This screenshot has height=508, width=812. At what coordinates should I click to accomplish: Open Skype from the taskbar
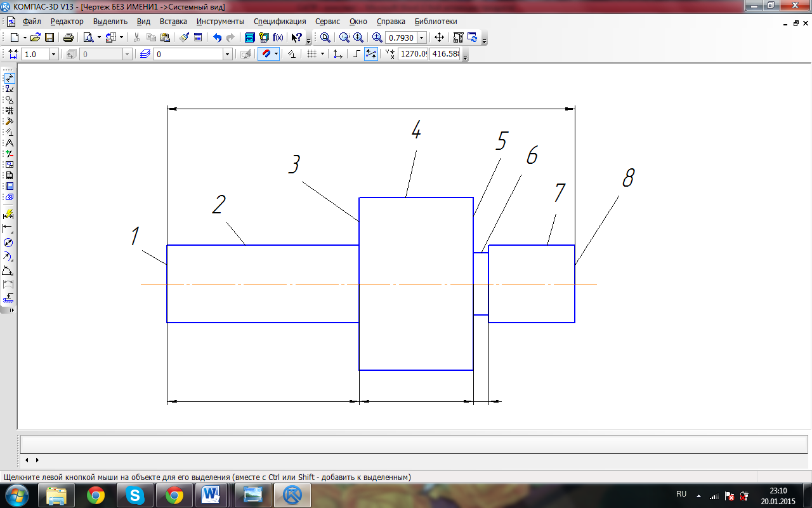[x=135, y=495]
